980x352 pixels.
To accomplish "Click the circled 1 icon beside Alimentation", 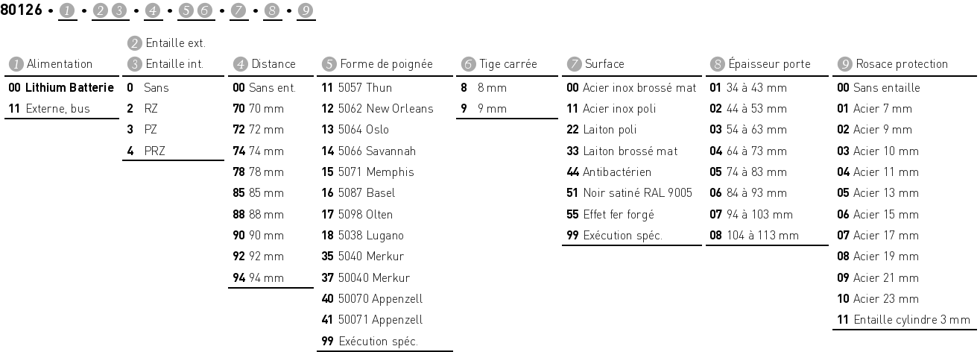I will pyautogui.click(x=14, y=64).
